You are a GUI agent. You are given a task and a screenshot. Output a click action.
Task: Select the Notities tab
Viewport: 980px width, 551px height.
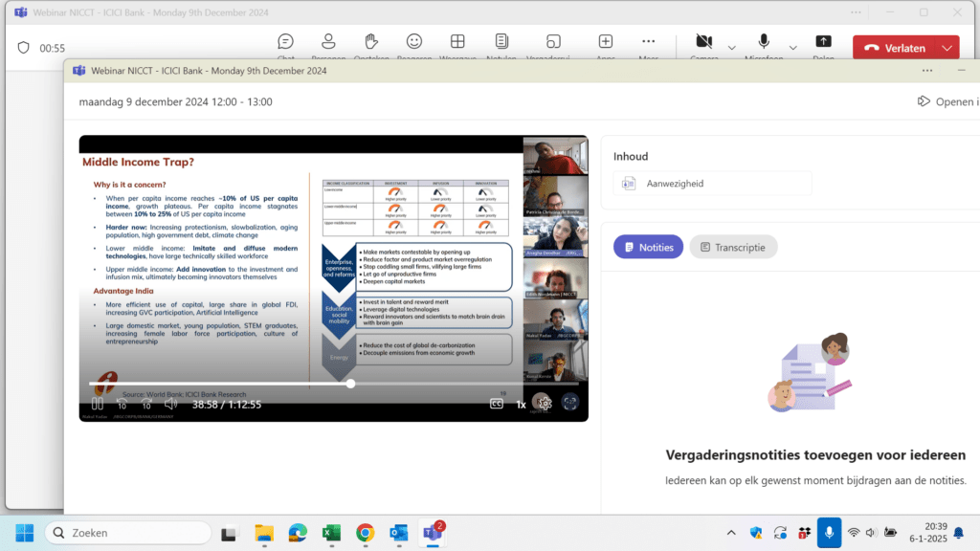648,247
